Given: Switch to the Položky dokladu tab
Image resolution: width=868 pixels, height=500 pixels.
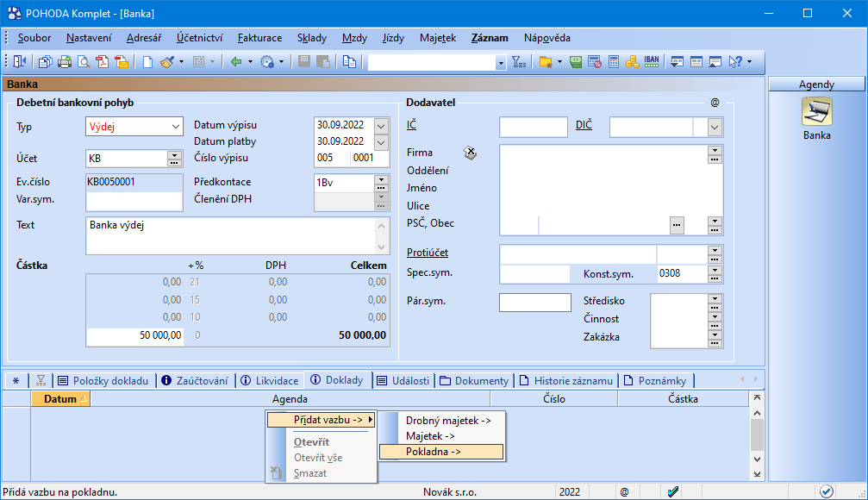Looking at the screenshot, I should click(x=104, y=381).
